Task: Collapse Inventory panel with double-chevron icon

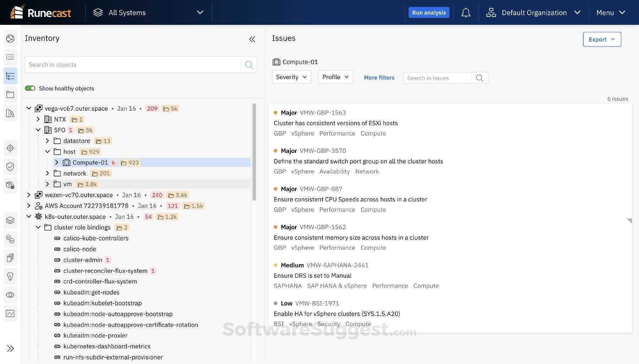Action: [x=252, y=39]
